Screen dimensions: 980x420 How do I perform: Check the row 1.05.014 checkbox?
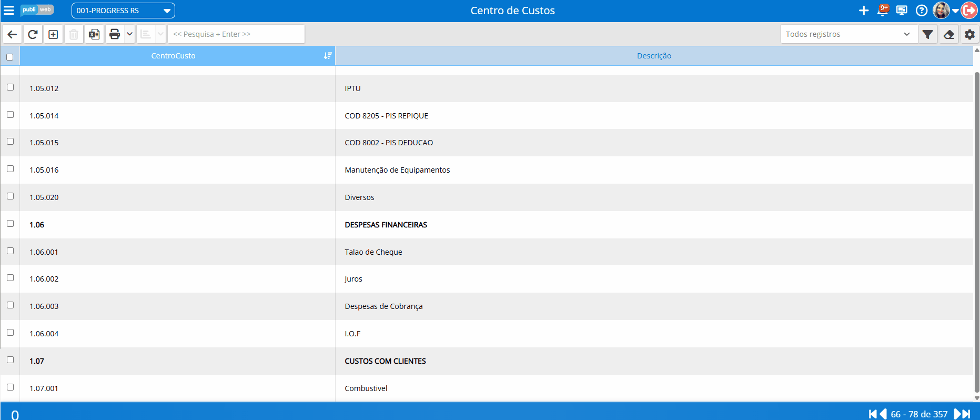[x=10, y=115]
